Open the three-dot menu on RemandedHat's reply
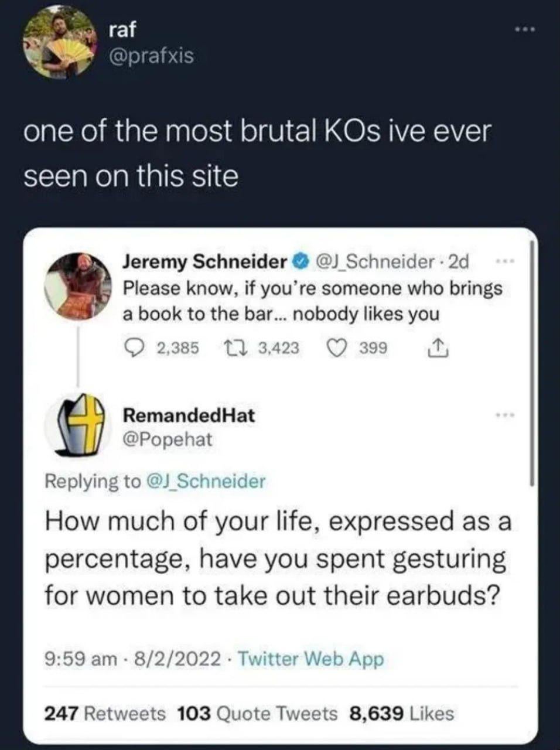This screenshot has height=750, width=560. pyautogui.click(x=503, y=415)
